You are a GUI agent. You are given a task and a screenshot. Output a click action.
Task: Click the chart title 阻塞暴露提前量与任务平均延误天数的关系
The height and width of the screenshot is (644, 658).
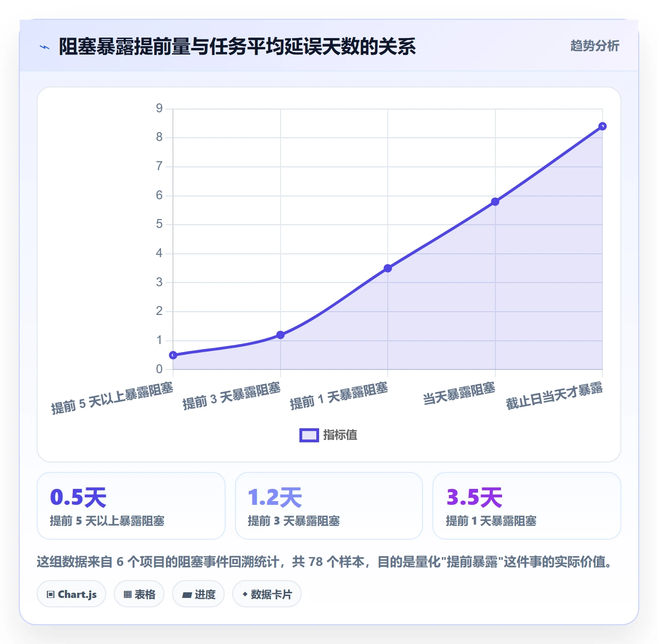pyautogui.click(x=237, y=47)
